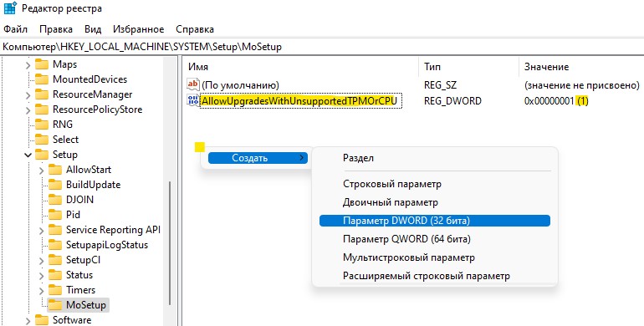
Task: Expand the SetupCI key
Action: click(42, 261)
